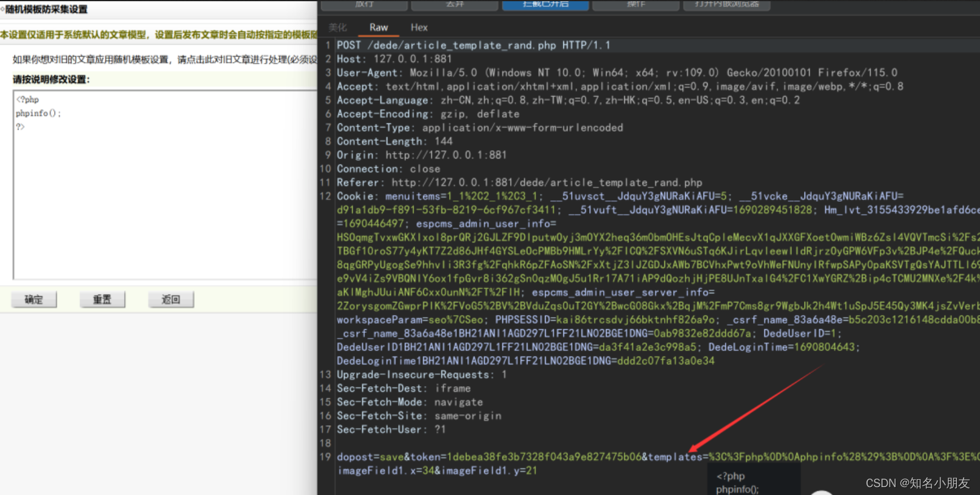Switch to the 美化 pretty tab
Viewport: 980px width, 495px height.
point(338,27)
